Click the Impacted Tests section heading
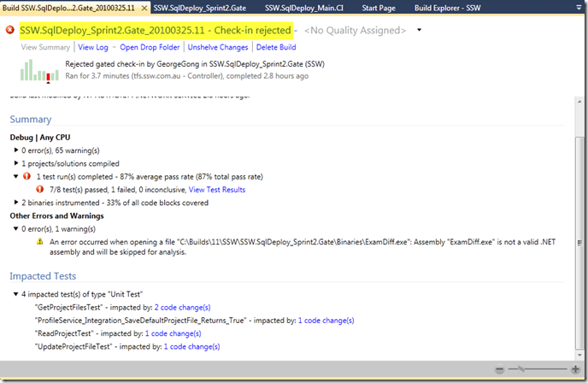Image resolution: width=588 pixels, height=383 pixels. click(43, 276)
